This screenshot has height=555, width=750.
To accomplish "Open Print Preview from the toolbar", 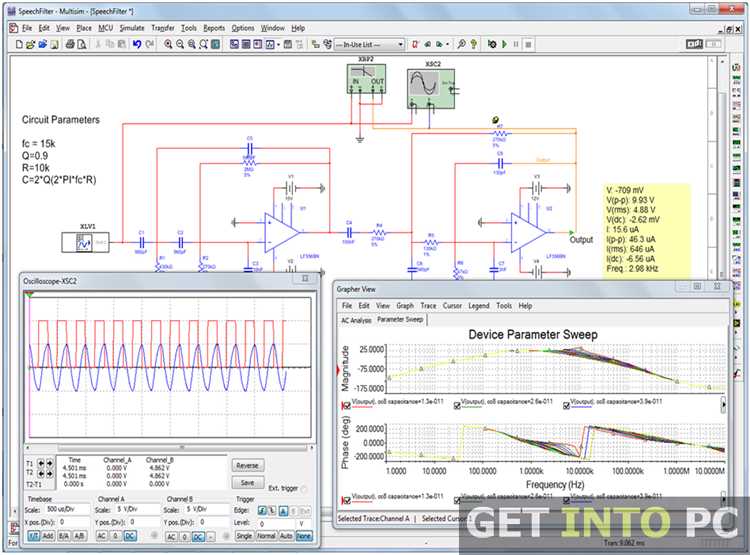I will [81, 44].
